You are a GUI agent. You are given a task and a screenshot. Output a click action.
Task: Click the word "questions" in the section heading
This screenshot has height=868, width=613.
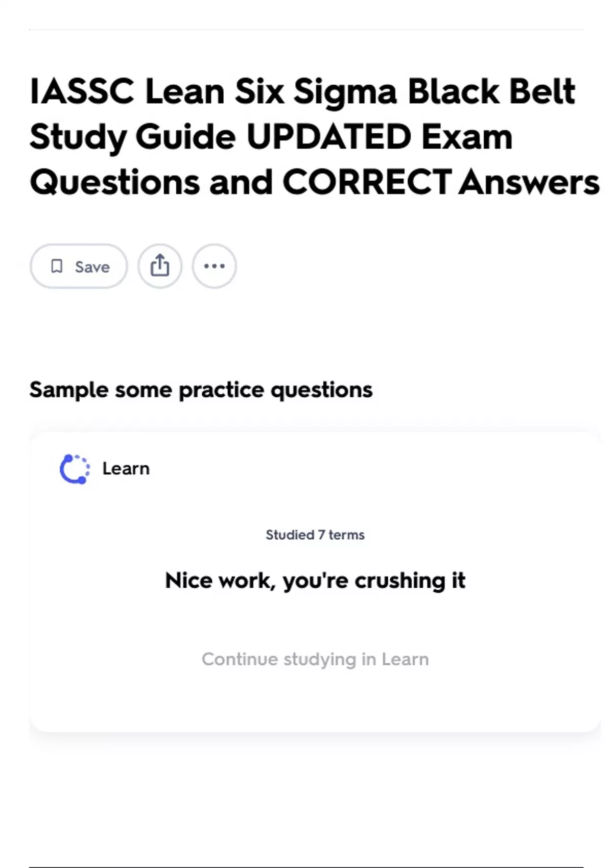click(x=321, y=390)
